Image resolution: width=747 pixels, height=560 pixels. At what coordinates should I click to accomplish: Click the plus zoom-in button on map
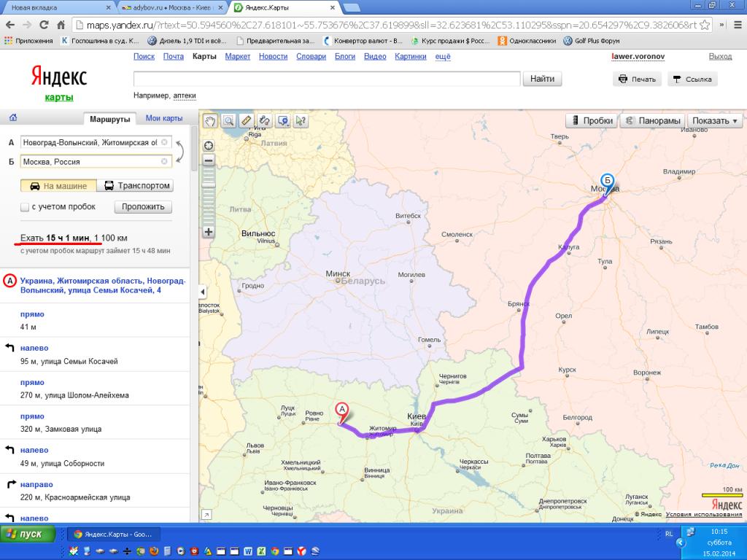pos(209,232)
